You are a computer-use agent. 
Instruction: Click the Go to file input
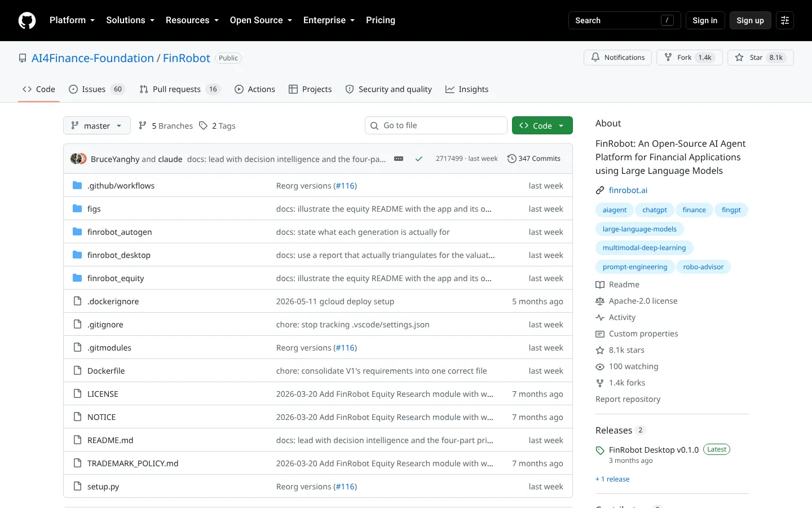436,125
